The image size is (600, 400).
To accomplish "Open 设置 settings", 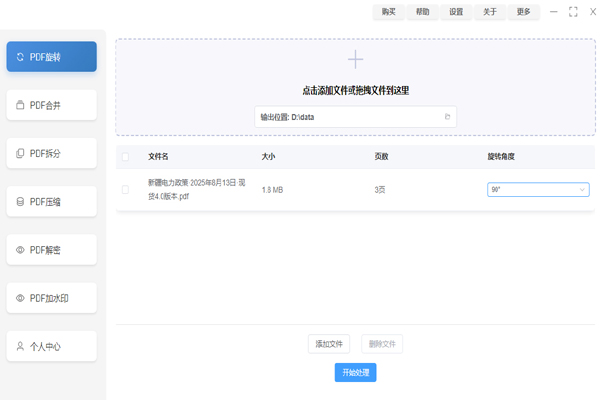I will click(456, 12).
